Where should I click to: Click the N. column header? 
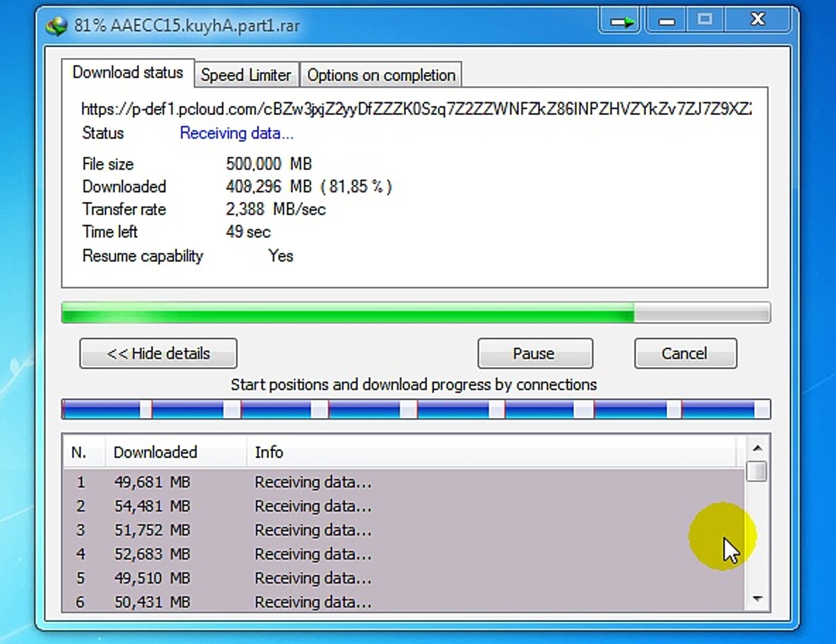(x=84, y=453)
